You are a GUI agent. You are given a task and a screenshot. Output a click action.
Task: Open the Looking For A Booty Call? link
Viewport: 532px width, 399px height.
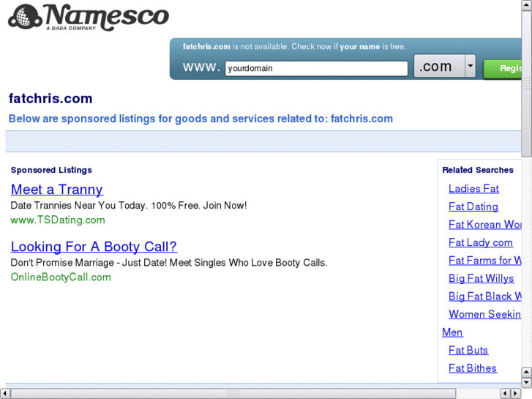[x=94, y=247]
